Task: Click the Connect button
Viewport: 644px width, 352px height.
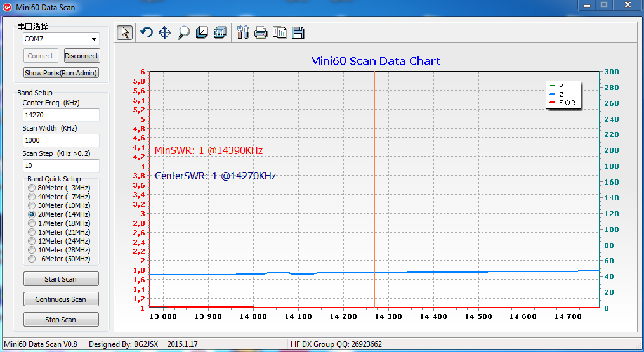Action: pyautogui.click(x=40, y=56)
